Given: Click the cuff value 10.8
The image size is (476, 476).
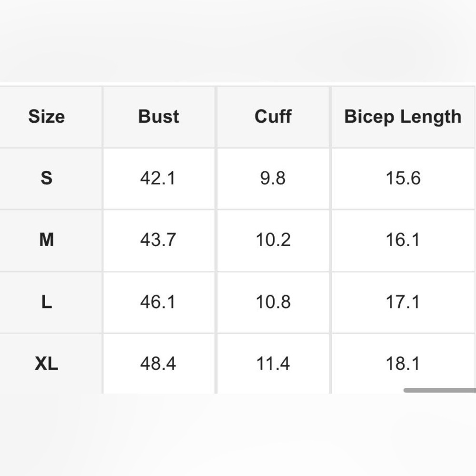Looking at the screenshot, I should 273,302.
